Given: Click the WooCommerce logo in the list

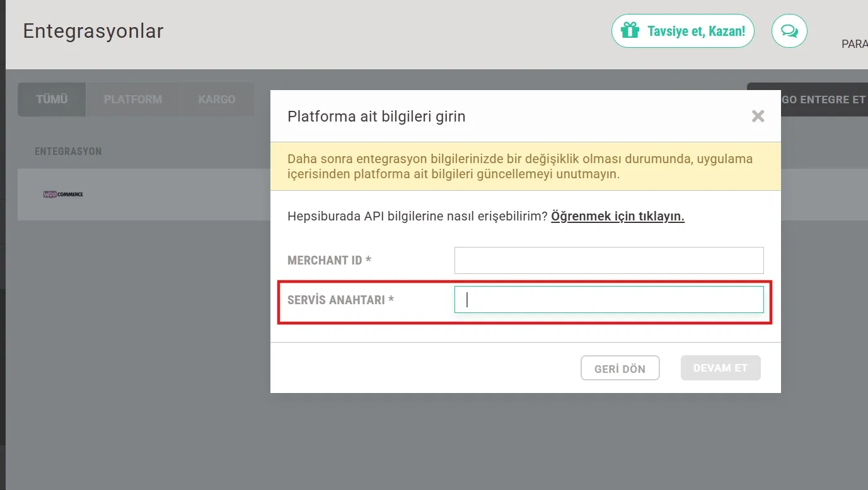Looking at the screenshot, I should pos(63,194).
